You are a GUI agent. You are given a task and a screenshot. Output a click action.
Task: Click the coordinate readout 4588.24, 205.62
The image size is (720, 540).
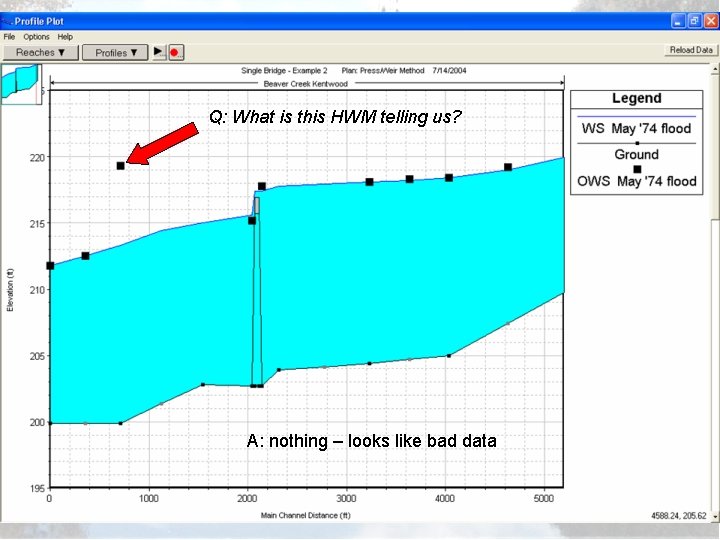tap(678, 516)
